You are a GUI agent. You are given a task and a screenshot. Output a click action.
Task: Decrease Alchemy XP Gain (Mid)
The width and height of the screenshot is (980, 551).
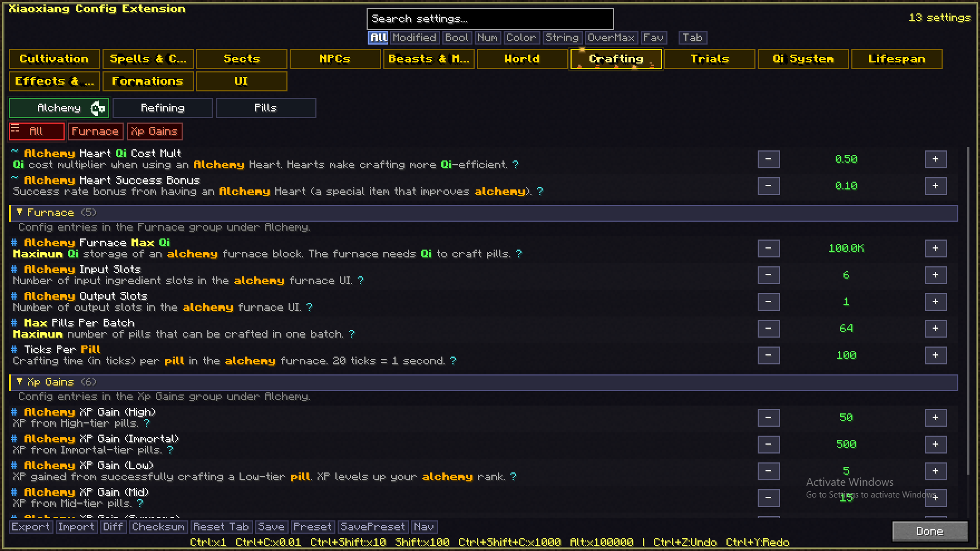tap(768, 498)
